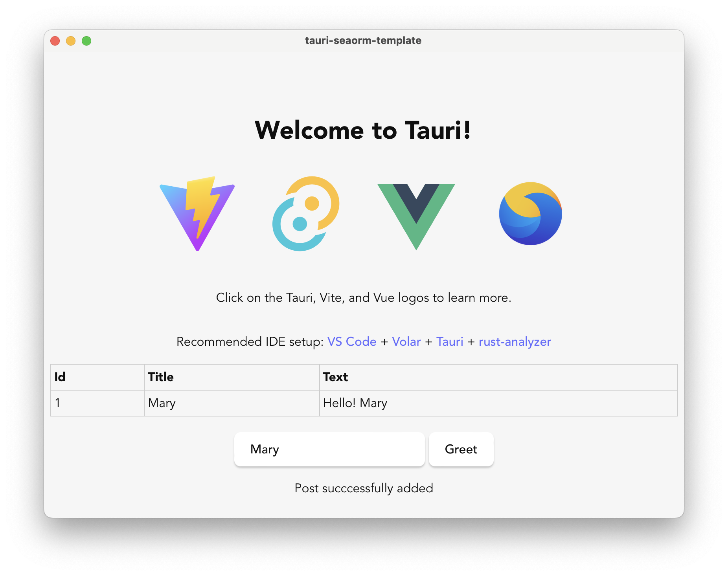Image resolution: width=728 pixels, height=576 pixels.
Task: Click the cell with Id 1
Action: (x=97, y=403)
